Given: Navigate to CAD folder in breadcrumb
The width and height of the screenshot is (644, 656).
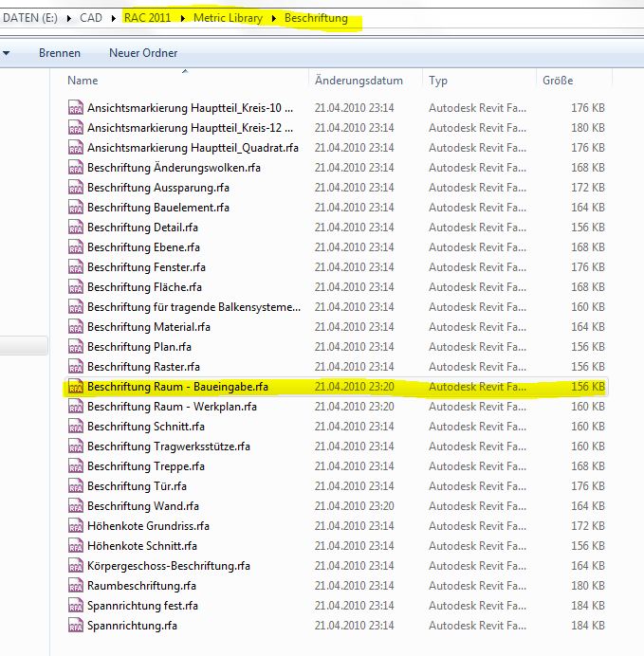Looking at the screenshot, I should [91, 18].
